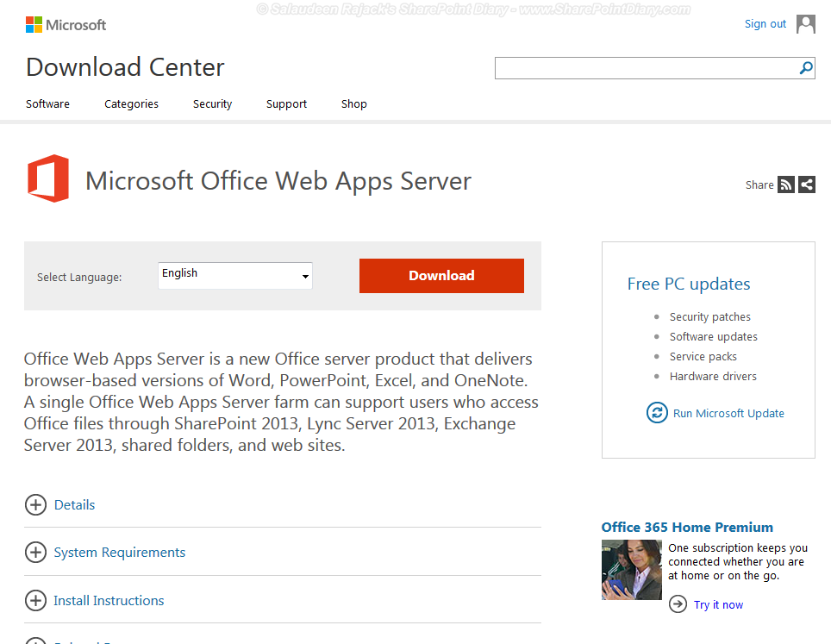Click the Sign out link
This screenshot has width=831, height=644.
[765, 24]
